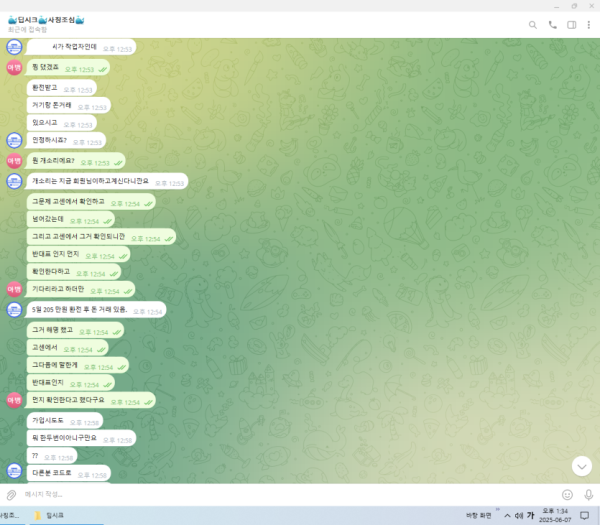Jump to latest messages with round chevron button
The height and width of the screenshot is (525, 600).
point(582,466)
